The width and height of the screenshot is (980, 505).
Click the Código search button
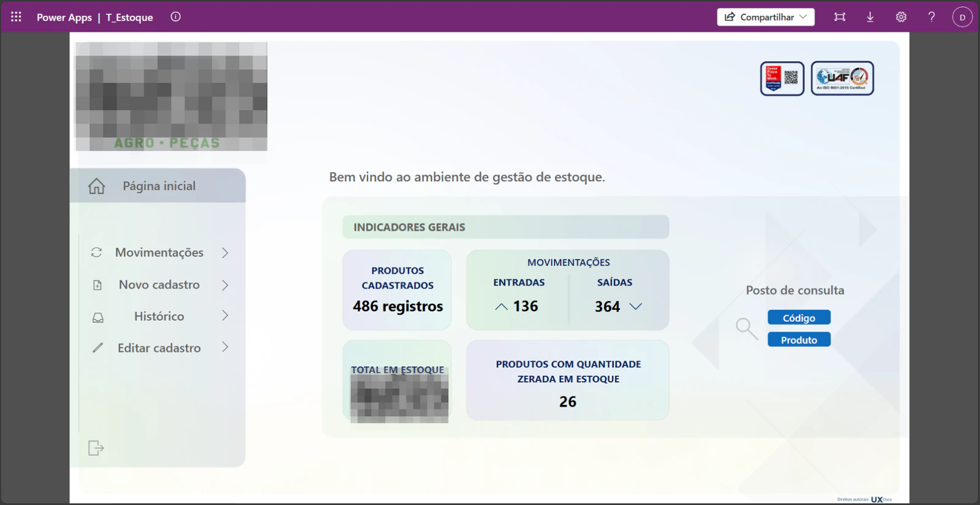[x=799, y=318]
